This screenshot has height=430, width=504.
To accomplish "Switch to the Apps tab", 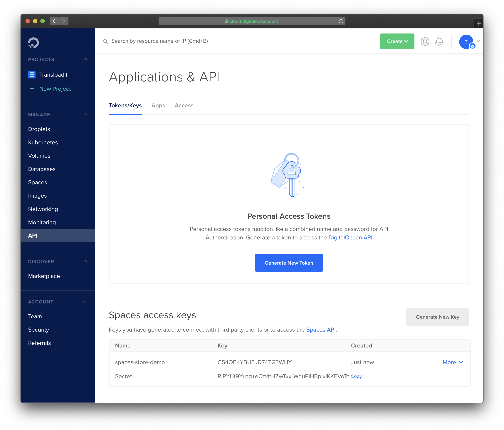I will pyautogui.click(x=158, y=105).
